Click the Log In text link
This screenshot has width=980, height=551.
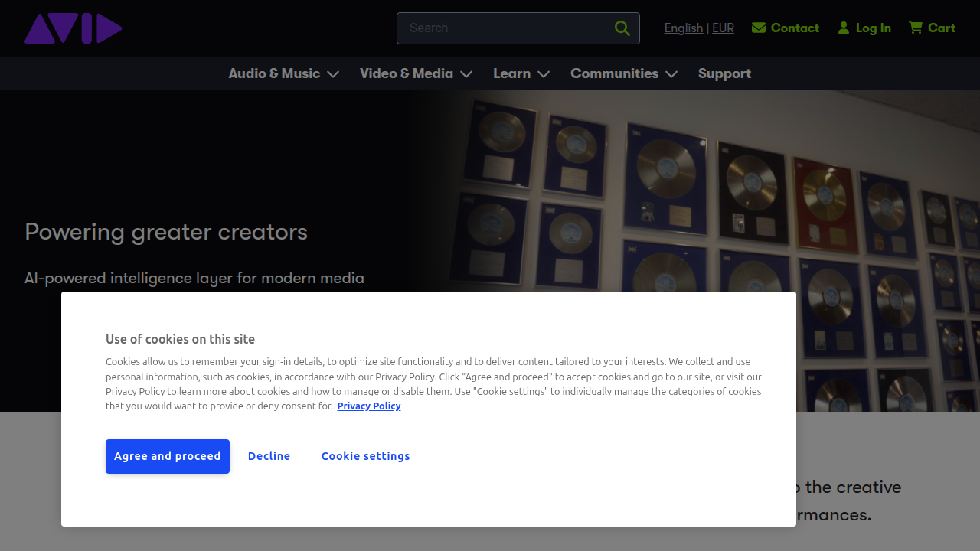(874, 28)
